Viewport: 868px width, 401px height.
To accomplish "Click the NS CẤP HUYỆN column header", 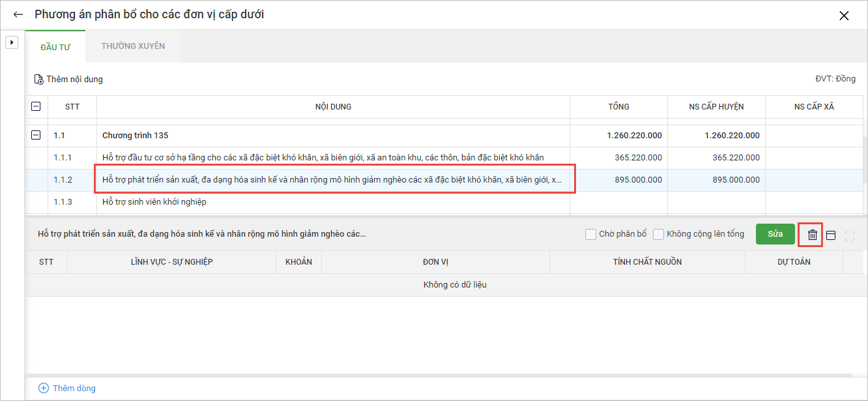I will [716, 107].
